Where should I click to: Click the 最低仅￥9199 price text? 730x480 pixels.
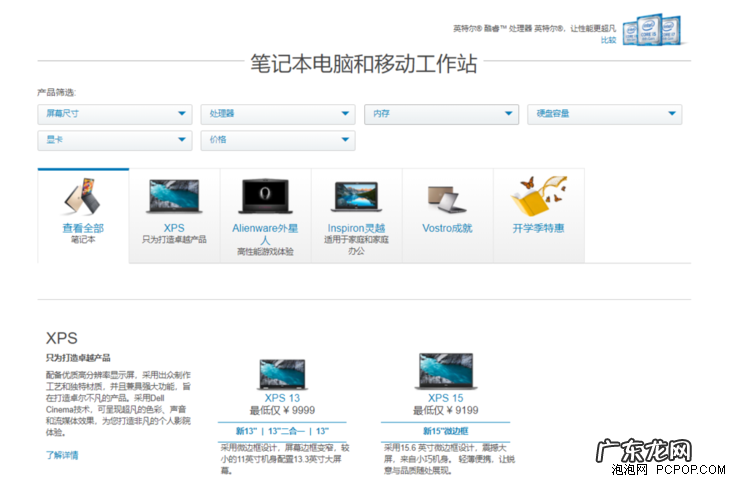tap(446, 411)
